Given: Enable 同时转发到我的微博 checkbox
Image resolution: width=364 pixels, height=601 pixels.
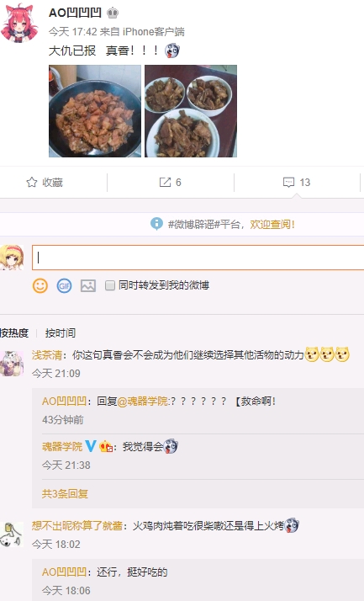Looking at the screenshot, I should click(x=110, y=285).
